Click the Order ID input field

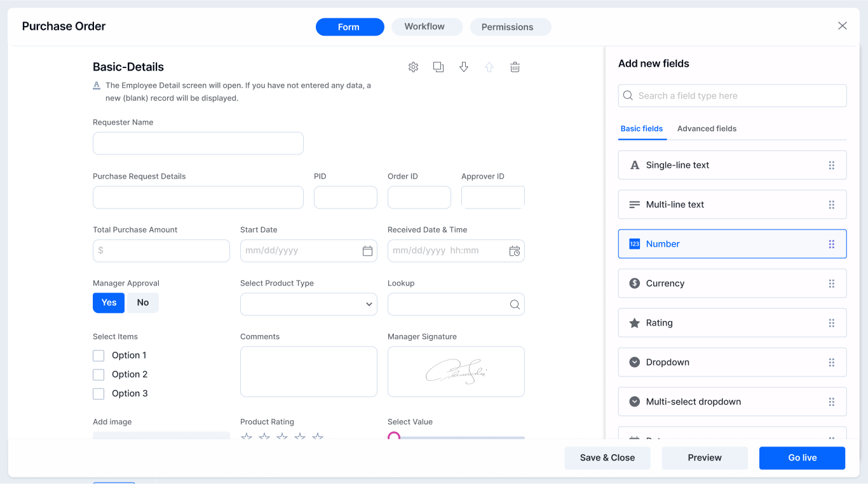click(x=419, y=197)
